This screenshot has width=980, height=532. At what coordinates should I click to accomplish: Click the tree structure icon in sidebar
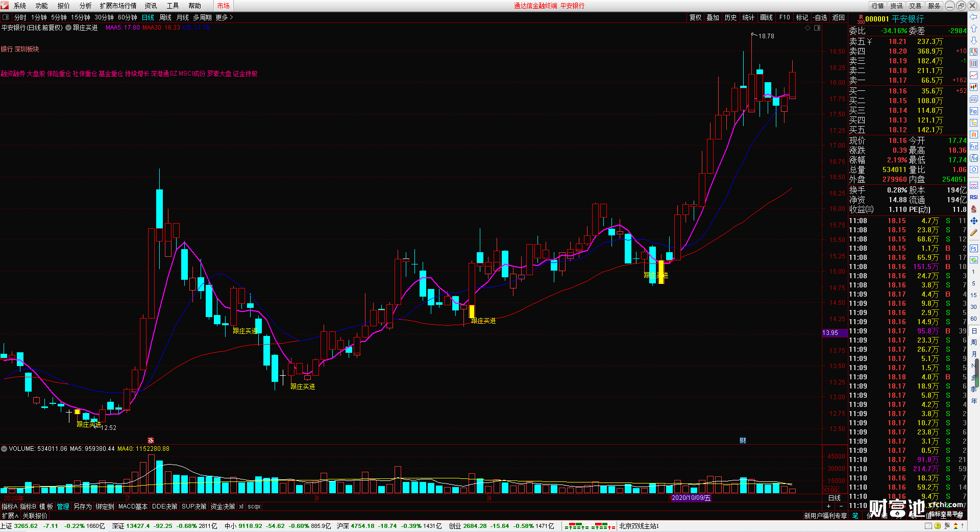pos(974,123)
